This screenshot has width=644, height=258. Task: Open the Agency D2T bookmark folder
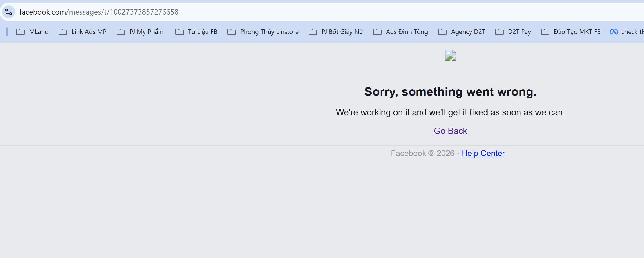click(x=462, y=32)
